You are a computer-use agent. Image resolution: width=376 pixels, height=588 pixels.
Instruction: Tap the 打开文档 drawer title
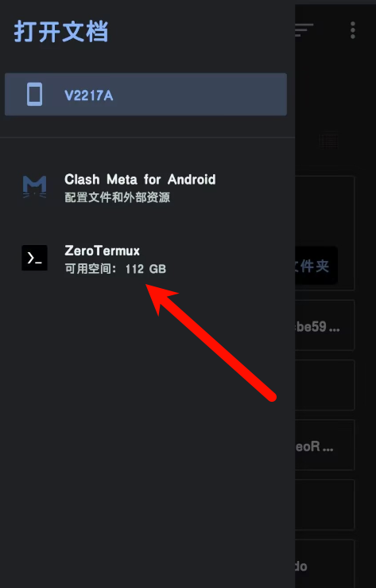tap(61, 32)
